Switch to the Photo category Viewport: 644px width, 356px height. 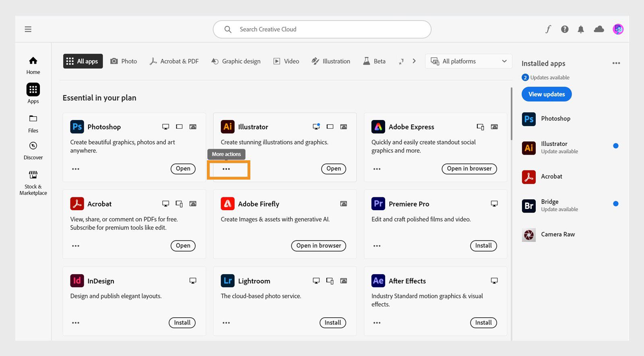click(124, 61)
